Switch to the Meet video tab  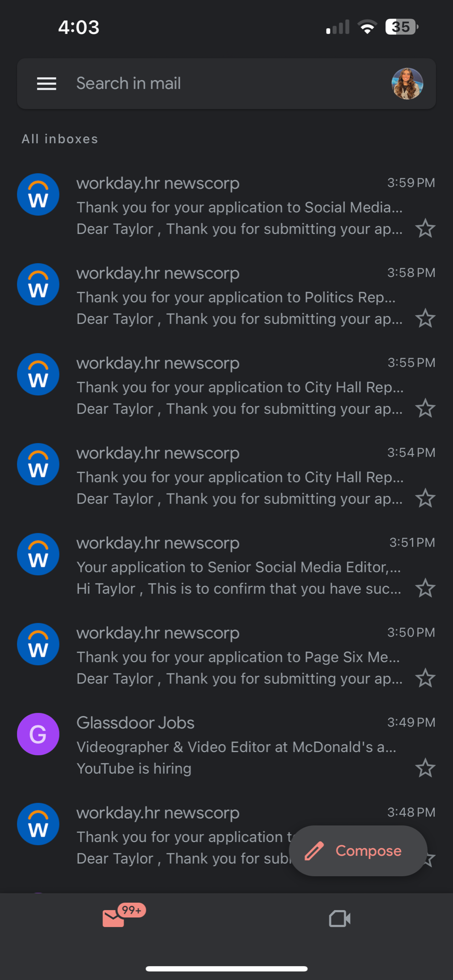pyautogui.click(x=340, y=918)
